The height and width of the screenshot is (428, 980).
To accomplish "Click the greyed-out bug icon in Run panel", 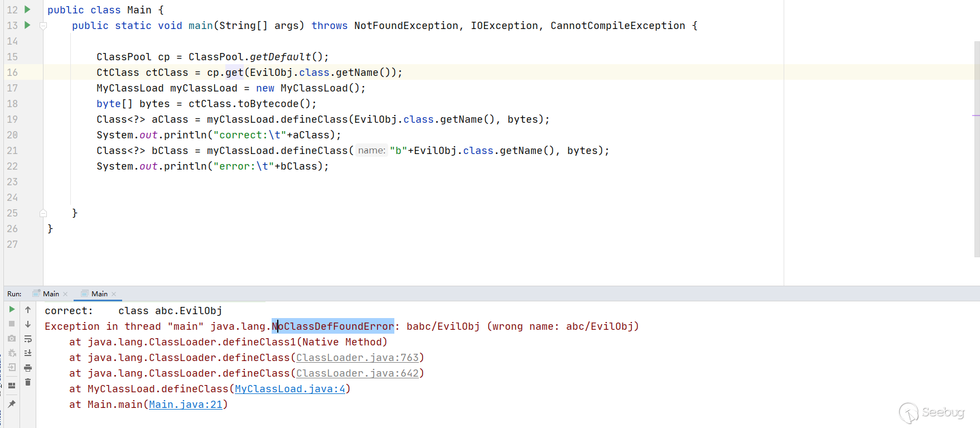I will click(x=12, y=353).
